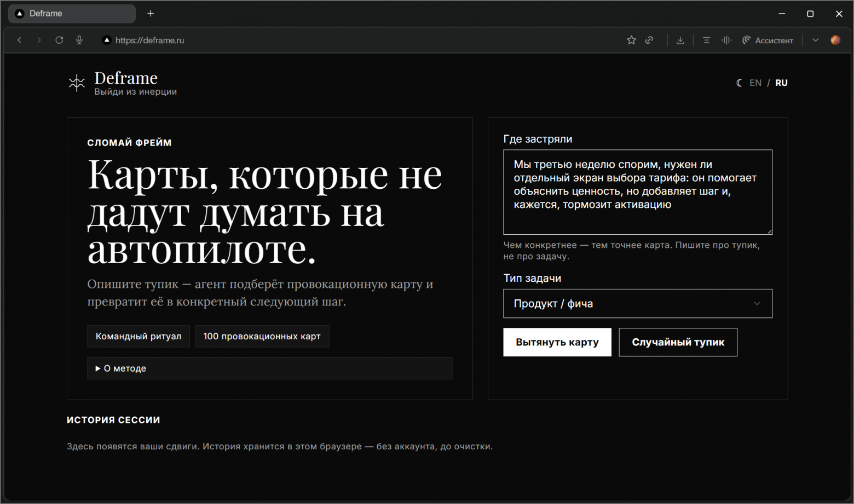
Task: Grab the textarea resize handle corner
Action: [769, 231]
